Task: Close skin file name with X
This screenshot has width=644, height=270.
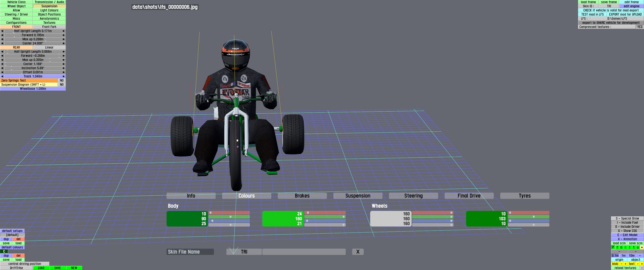Action: coord(358,252)
